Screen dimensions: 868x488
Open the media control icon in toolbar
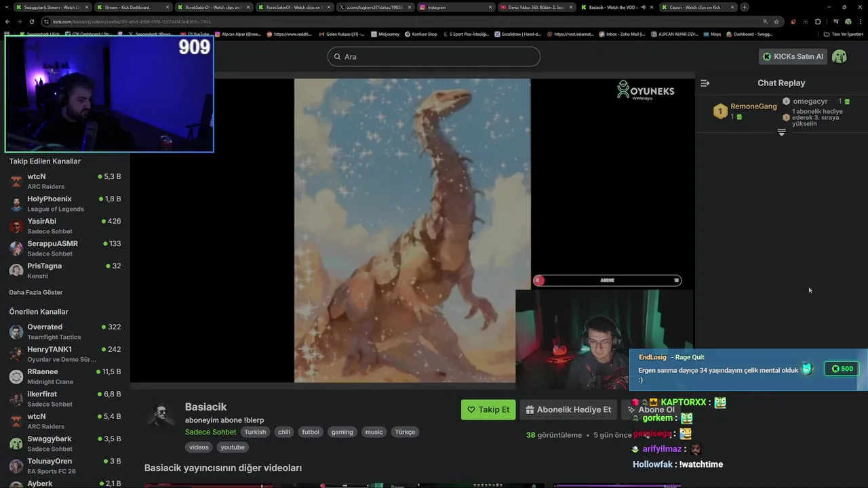[835, 22]
